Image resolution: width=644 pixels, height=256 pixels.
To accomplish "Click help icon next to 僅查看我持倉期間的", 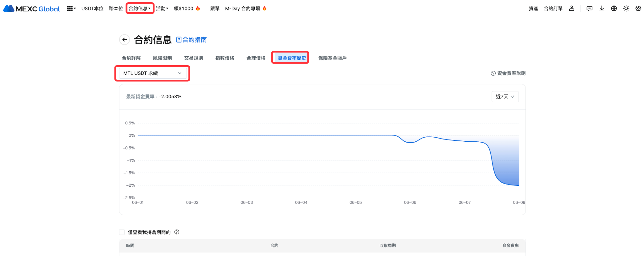I will point(177,232).
